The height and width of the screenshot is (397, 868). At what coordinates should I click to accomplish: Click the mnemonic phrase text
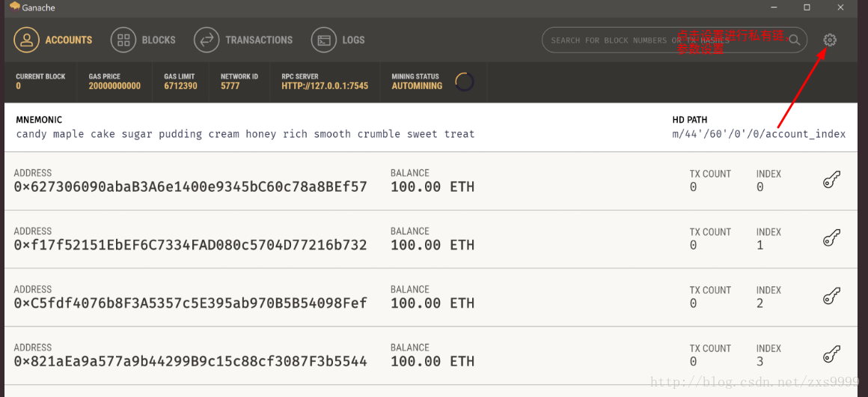[245, 134]
